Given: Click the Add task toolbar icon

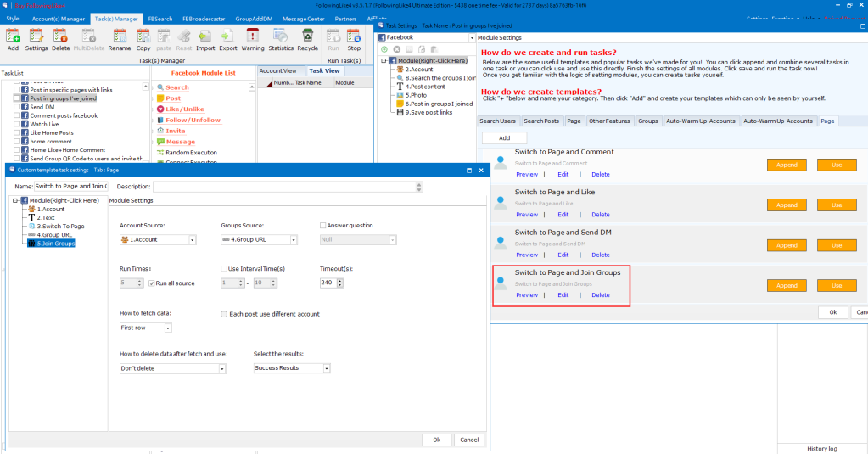Looking at the screenshot, I should 13,40.
